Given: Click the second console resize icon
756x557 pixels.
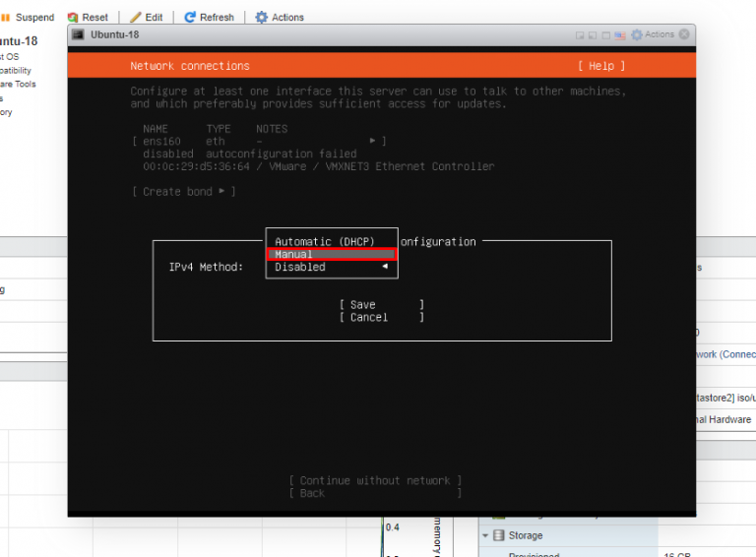Looking at the screenshot, I should pos(593,35).
